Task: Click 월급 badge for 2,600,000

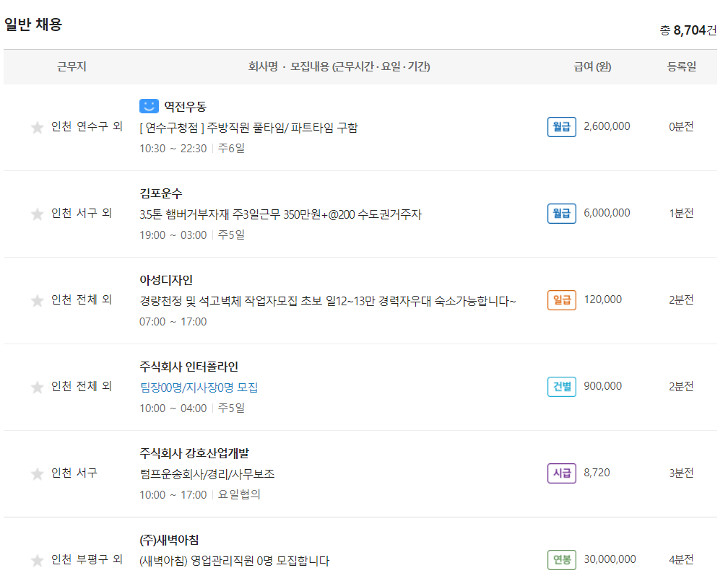Action: [562, 127]
